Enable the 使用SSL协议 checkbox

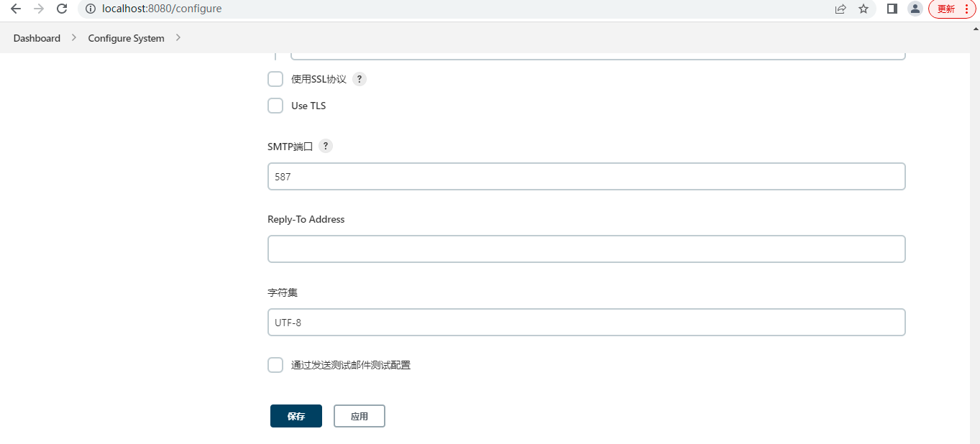coord(275,79)
